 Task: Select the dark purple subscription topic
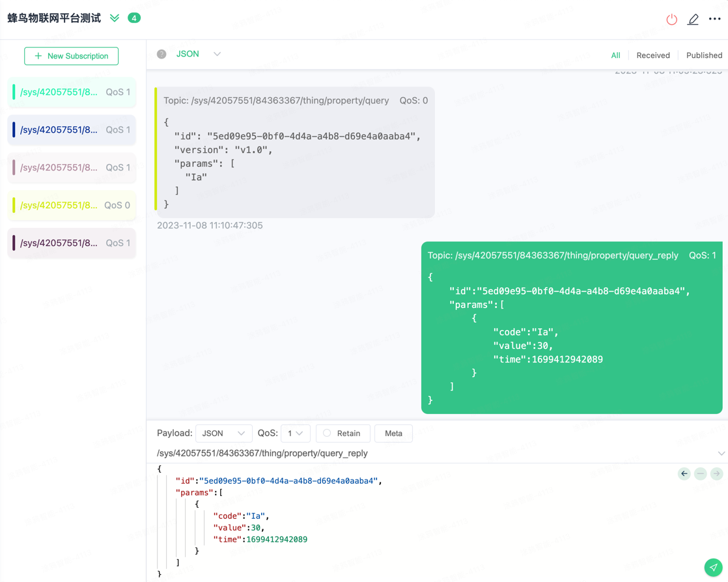pyautogui.click(x=72, y=243)
